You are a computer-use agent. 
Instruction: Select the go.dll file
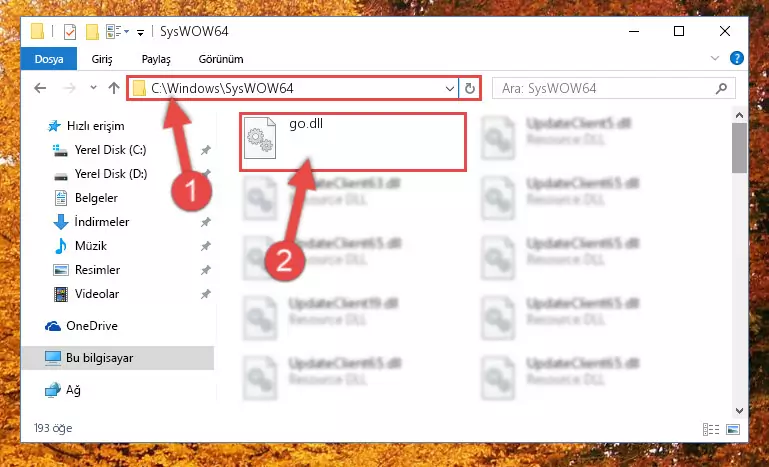click(x=353, y=142)
